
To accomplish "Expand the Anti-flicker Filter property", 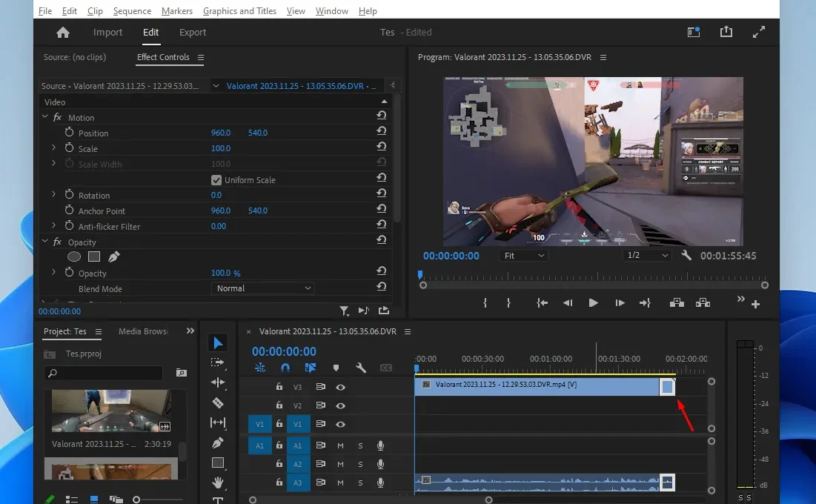I will (53, 226).
